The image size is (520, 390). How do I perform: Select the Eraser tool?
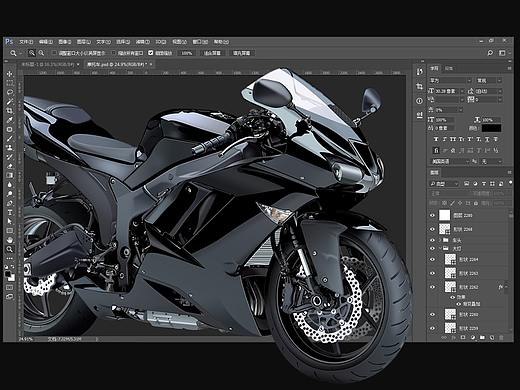[x=10, y=166]
